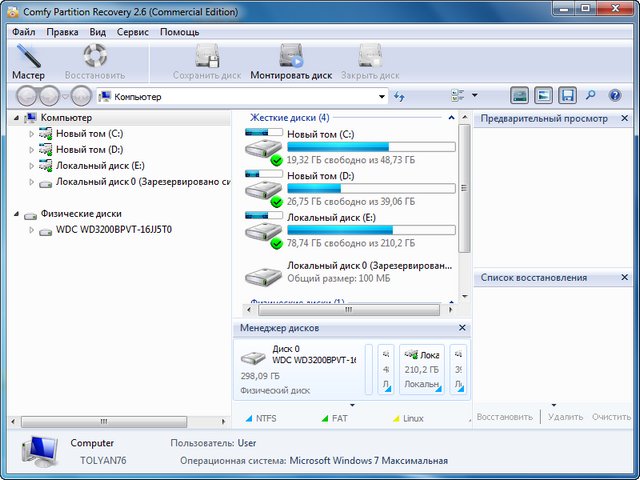Click the floppy disk save icon
Image resolution: width=640 pixels, height=480 pixels.
pyautogui.click(x=567, y=96)
